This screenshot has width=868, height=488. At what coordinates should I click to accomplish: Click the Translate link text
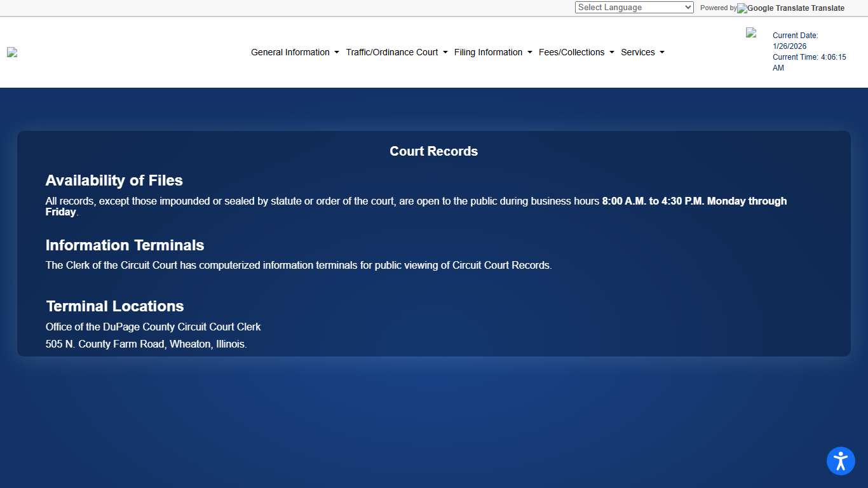pos(828,8)
